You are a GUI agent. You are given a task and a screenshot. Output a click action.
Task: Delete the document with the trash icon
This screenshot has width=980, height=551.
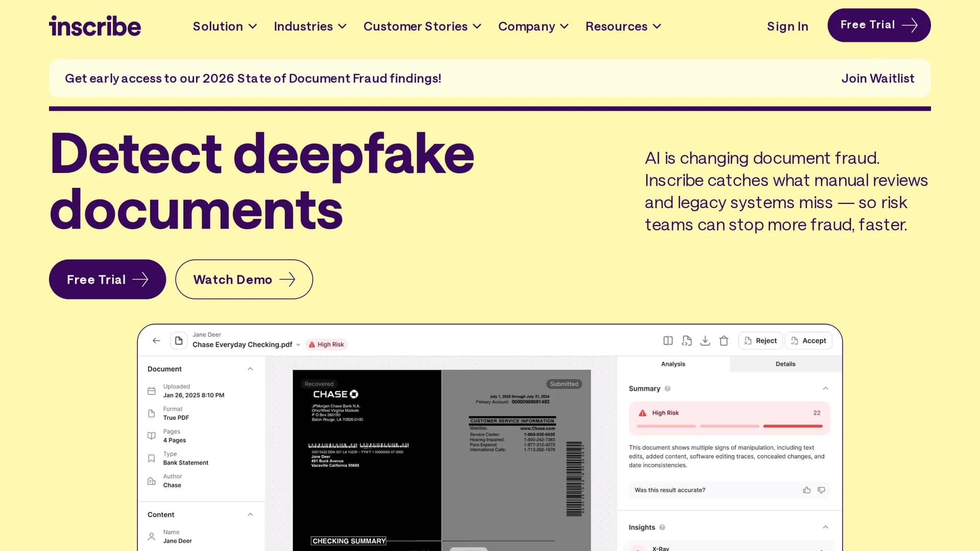724,341
